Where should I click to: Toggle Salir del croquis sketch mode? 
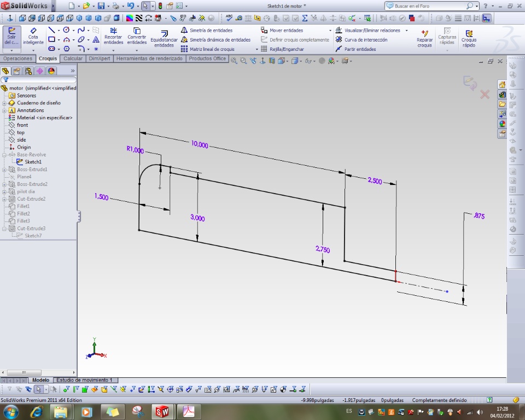[x=11, y=37]
